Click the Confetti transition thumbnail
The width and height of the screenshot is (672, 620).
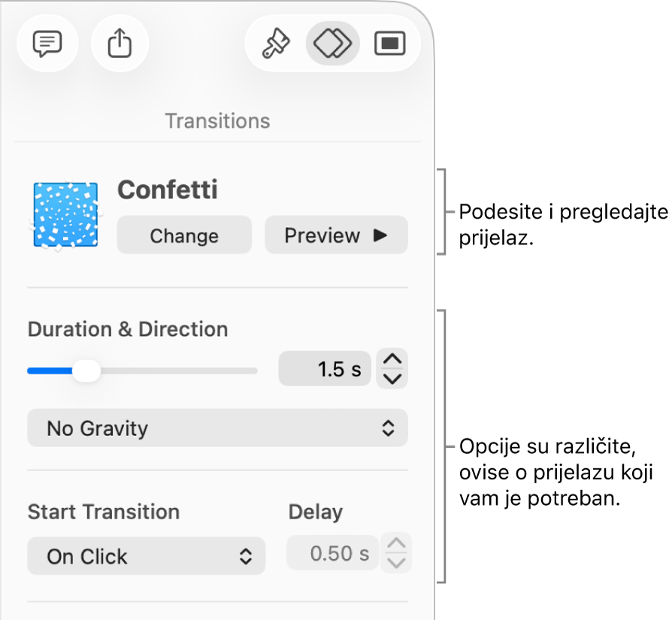coord(65,216)
